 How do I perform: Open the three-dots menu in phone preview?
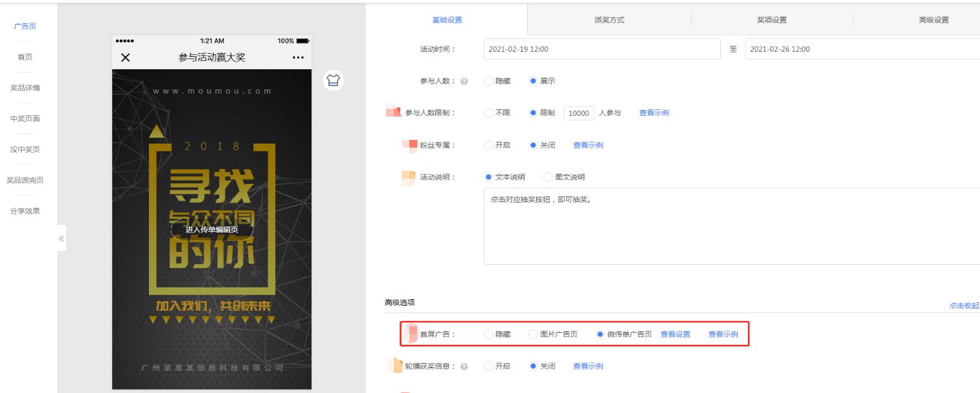click(298, 58)
